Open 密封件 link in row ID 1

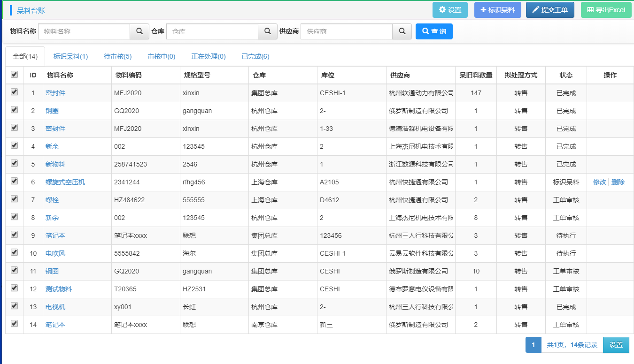click(x=55, y=93)
